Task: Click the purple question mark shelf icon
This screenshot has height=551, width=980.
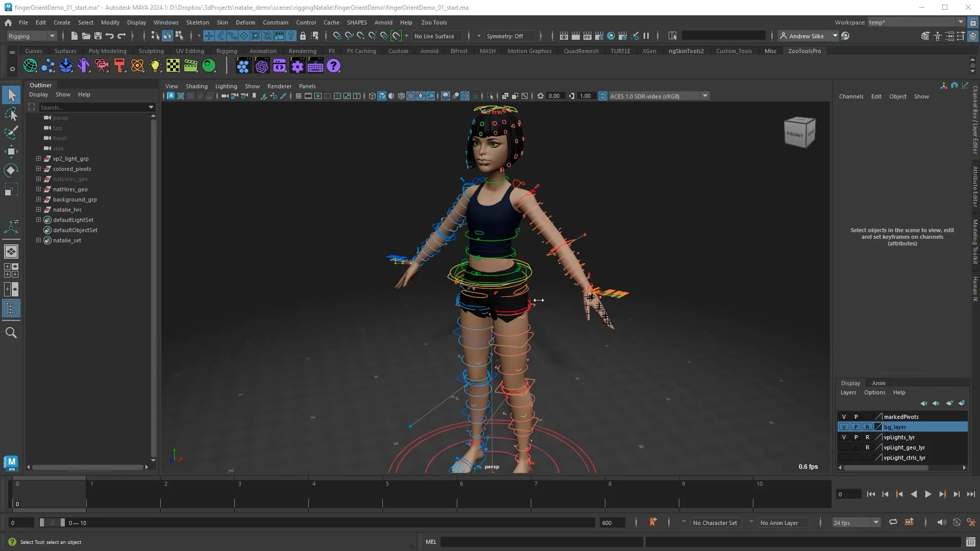Action: coord(333,66)
